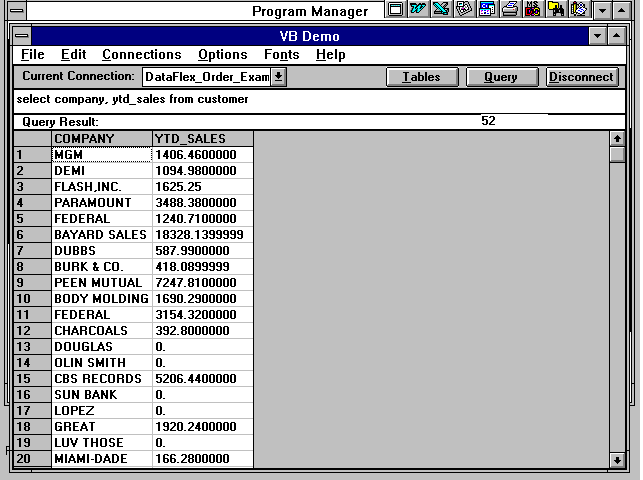
Task: Click the Microsoft Word icon in top toolbar
Action: (417, 10)
